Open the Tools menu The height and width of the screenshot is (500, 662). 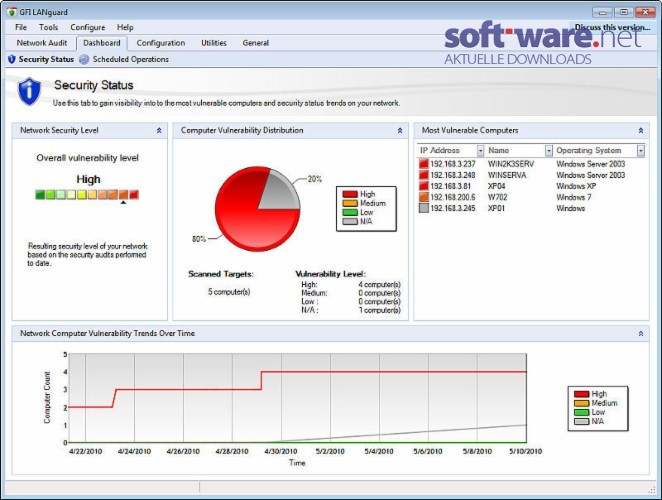[x=49, y=27]
